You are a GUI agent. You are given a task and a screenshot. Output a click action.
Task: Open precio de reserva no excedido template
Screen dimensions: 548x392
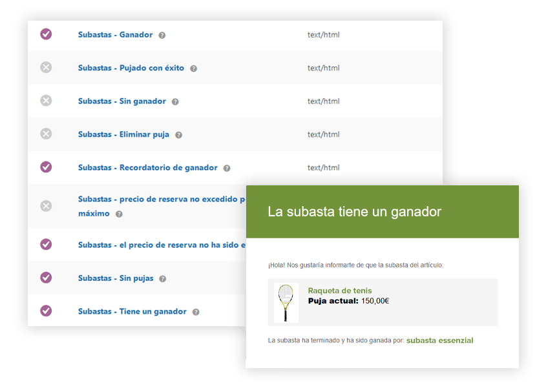(x=162, y=206)
